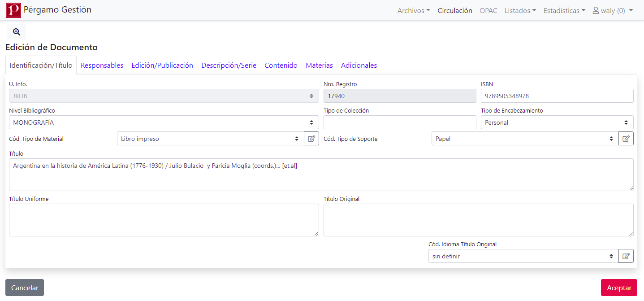
Task: Open the Archivos menu
Action: (x=413, y=11)
